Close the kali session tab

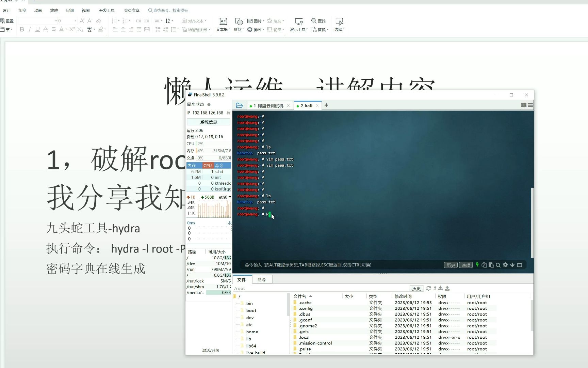coord(317,106)
